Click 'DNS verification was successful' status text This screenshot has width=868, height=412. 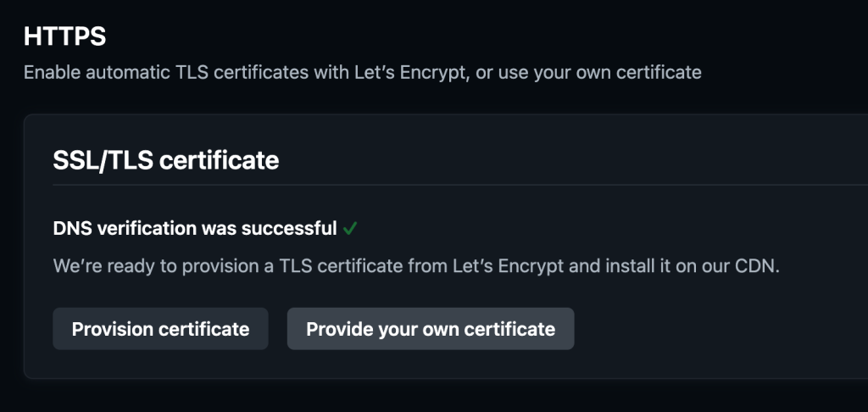click(195, 228)
